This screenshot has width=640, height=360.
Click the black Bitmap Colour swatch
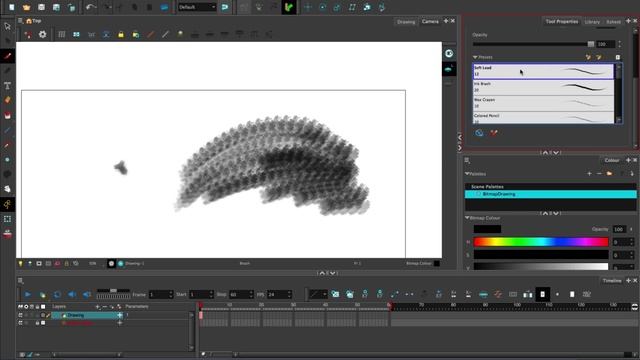[487, 229]
